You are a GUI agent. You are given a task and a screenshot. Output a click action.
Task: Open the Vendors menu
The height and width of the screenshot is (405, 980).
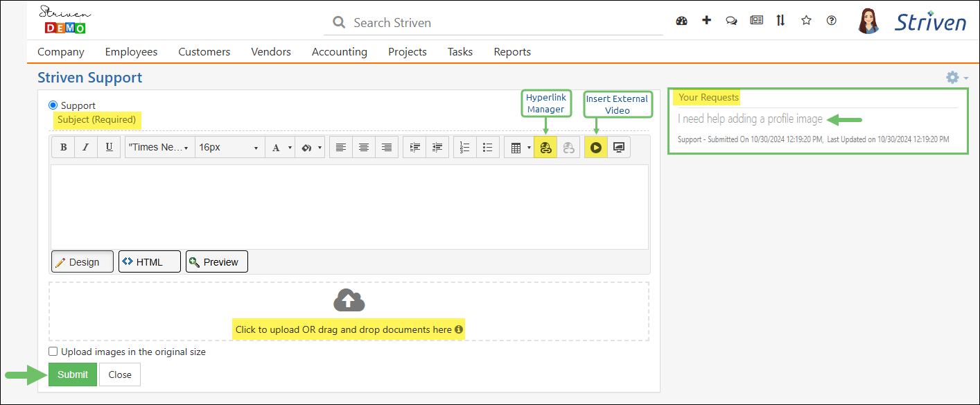271,51
